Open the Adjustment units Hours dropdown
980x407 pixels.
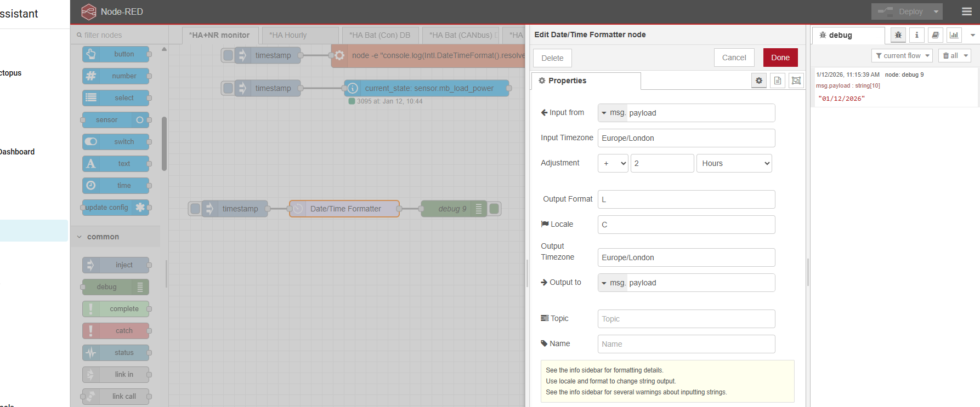734,163
